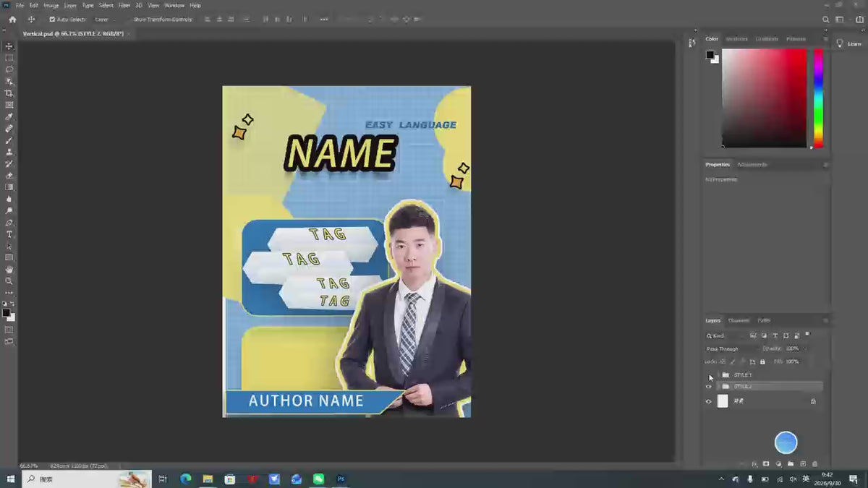Create a new layer with plus icon
The width and height of the screenshot is (868, 488).
pos(803,463)
